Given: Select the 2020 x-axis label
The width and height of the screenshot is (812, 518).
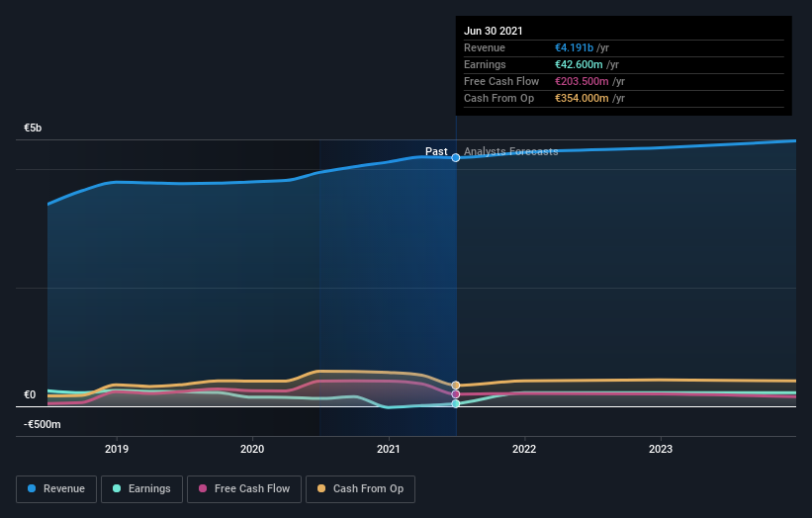Looking at the screenshot, I should point(252,449).
